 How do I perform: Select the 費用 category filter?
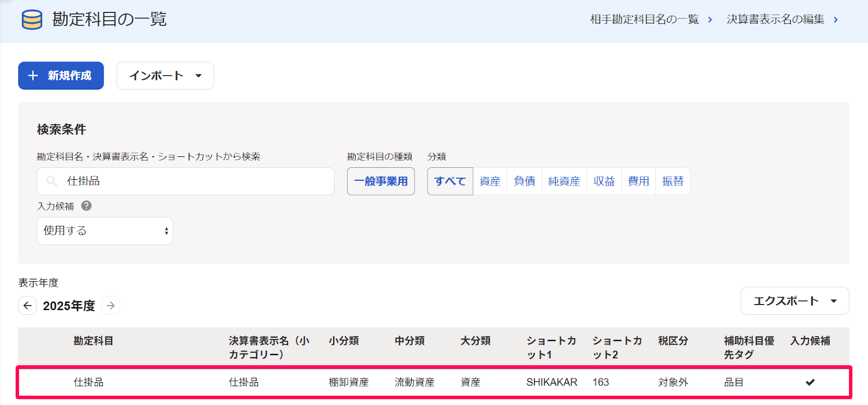[639, 181]
